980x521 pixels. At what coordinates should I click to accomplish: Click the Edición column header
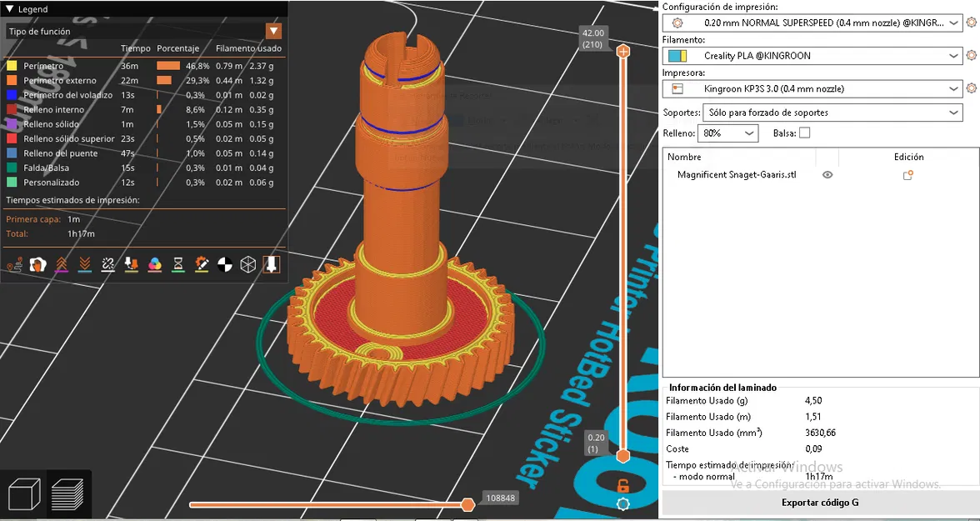pyautogui.click(x=908, y=157)
